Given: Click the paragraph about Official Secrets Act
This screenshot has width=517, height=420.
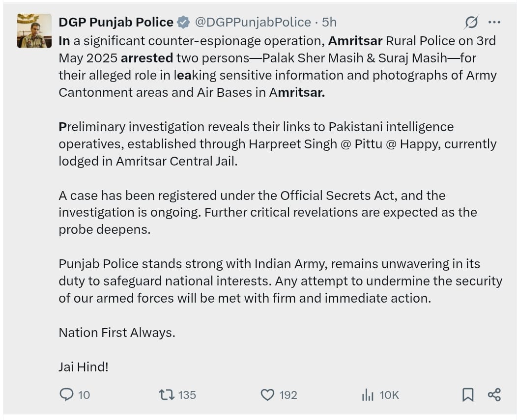Looking at the screenshot, I should tap(268, 212).
